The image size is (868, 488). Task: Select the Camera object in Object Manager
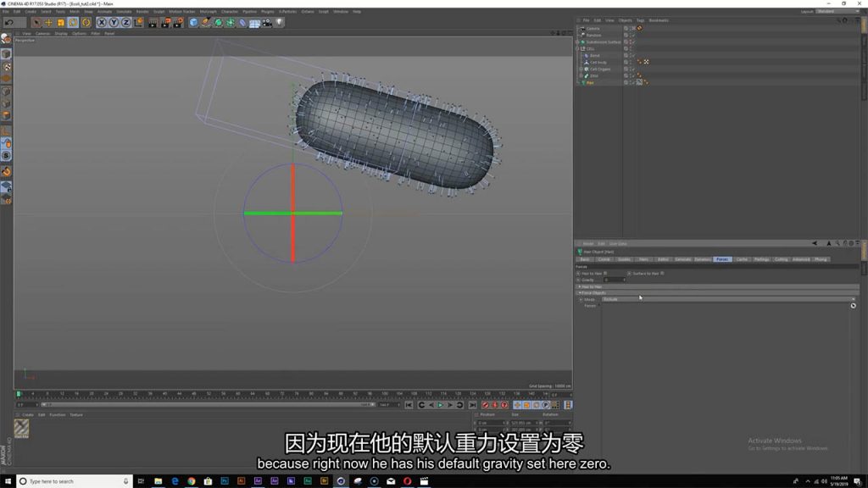tap(593, 28)
